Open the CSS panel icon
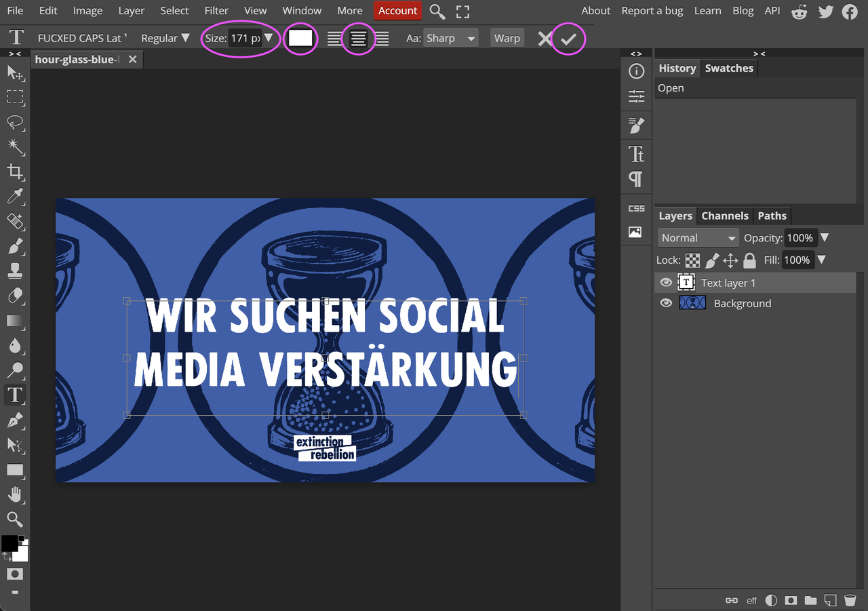 coord(636,208)
